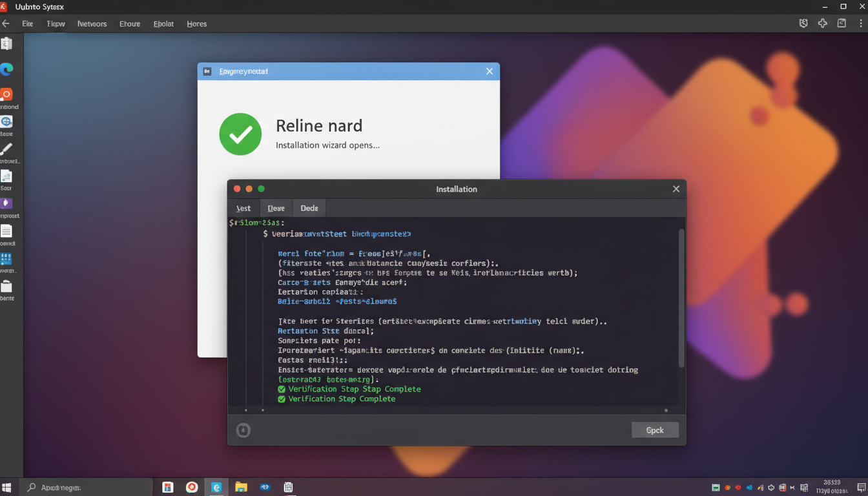This screenshot has width=868, height=496.
Task: Open the blue remote-desktop taskbar icon
Action: coord(265,488)
